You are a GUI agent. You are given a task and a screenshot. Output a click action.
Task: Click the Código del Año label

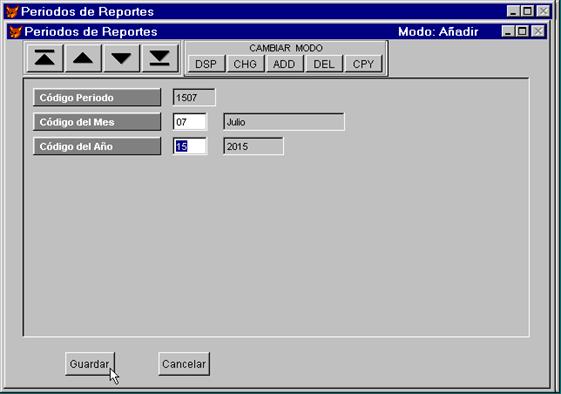pyautogui.click(x=97, y=146)
